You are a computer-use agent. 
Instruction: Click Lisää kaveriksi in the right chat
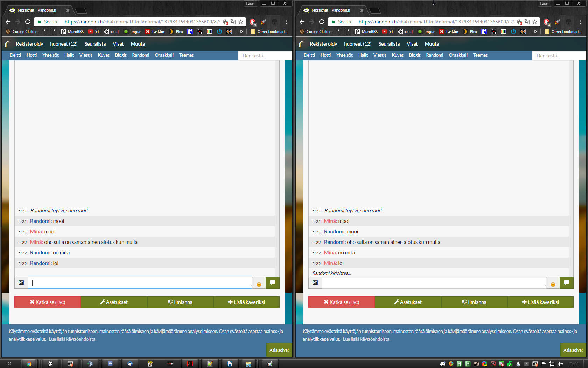coord(540,302)
